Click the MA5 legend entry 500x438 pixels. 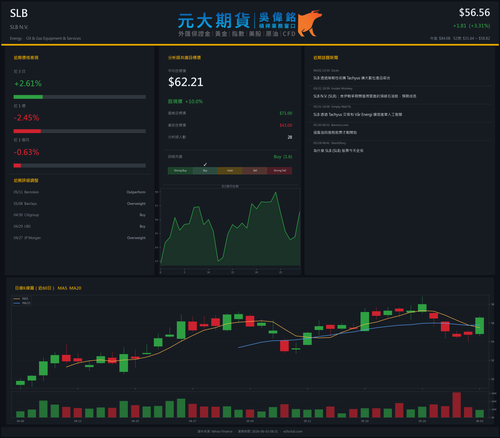pos(22,299)
